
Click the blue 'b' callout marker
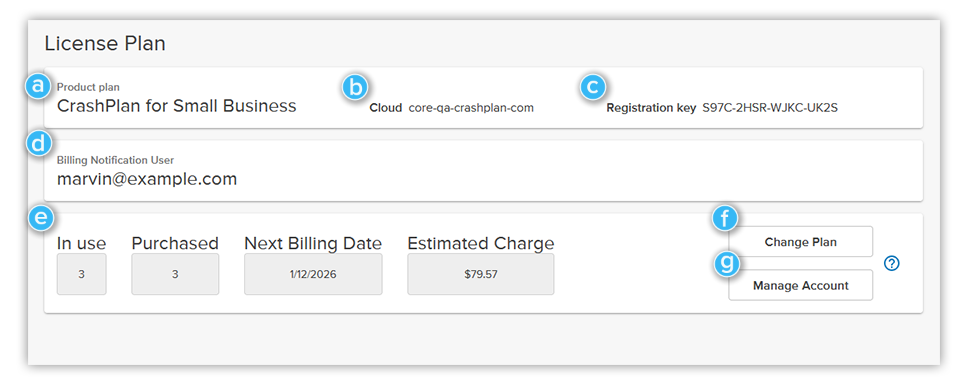click(x=355, y=87)
